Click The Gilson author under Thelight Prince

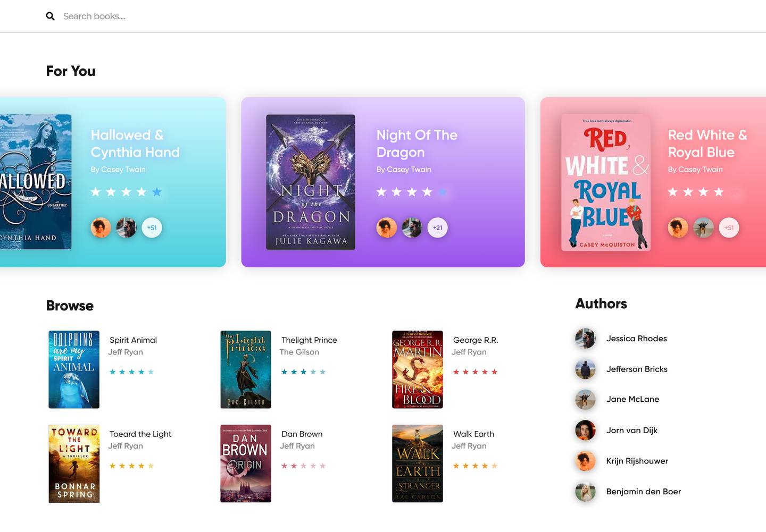tap(299, 352)
